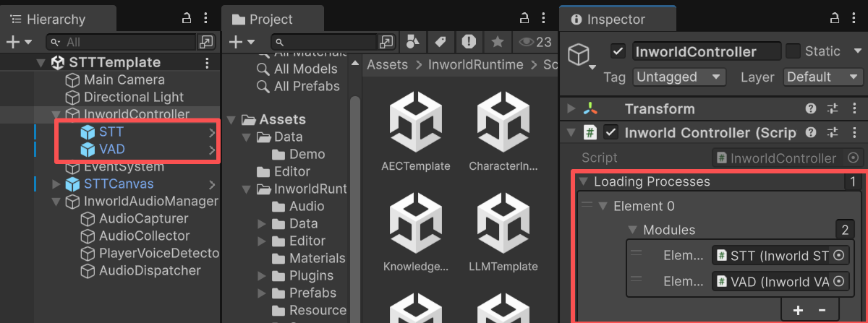Open Hierarchy panel options menu
The image size is (868, 323).
(206, 19)
